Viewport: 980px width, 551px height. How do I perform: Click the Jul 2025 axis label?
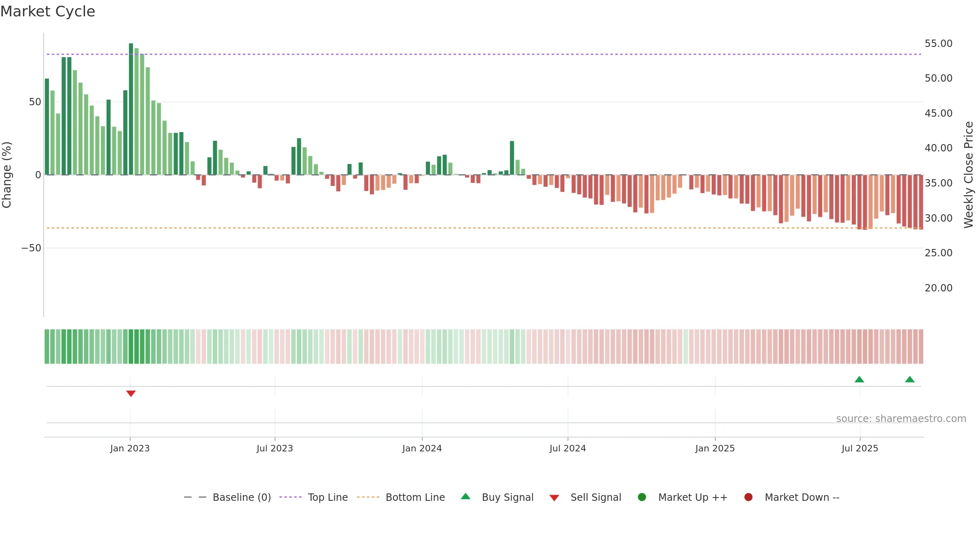[x=860, y=448]
